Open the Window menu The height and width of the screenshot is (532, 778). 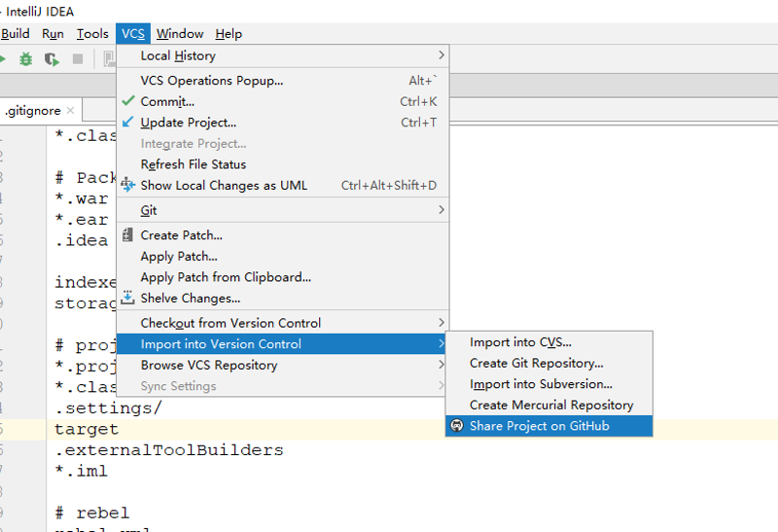click(180, 34)
